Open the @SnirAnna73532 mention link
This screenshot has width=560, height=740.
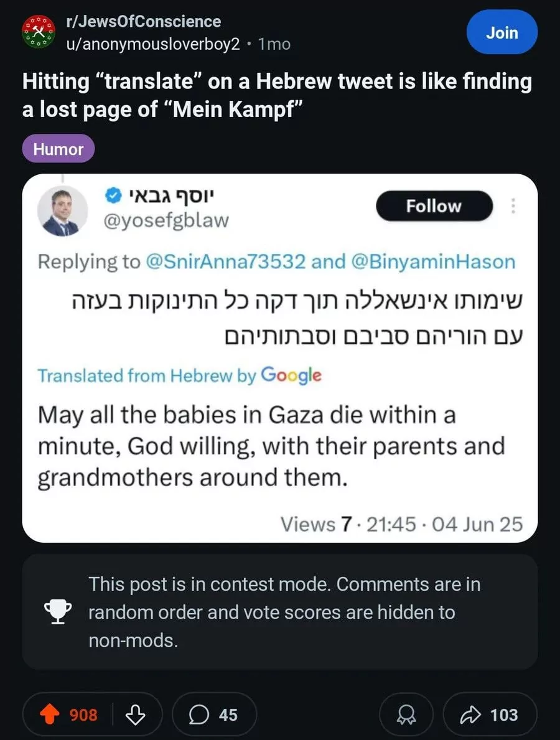pos(225,261)
